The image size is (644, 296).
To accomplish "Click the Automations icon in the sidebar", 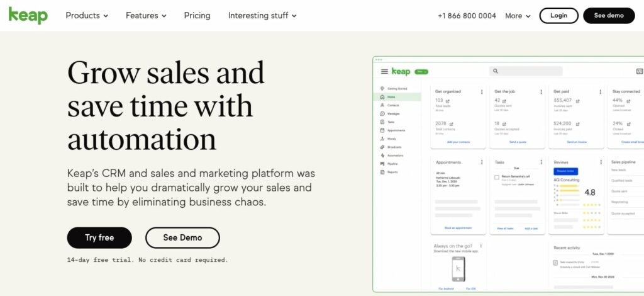I will point(383,155).
